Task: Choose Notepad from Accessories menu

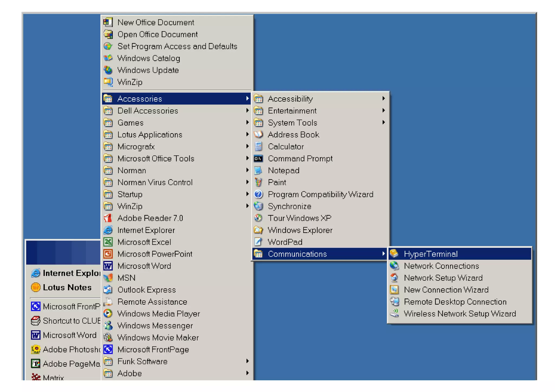Action: point(283,170)
